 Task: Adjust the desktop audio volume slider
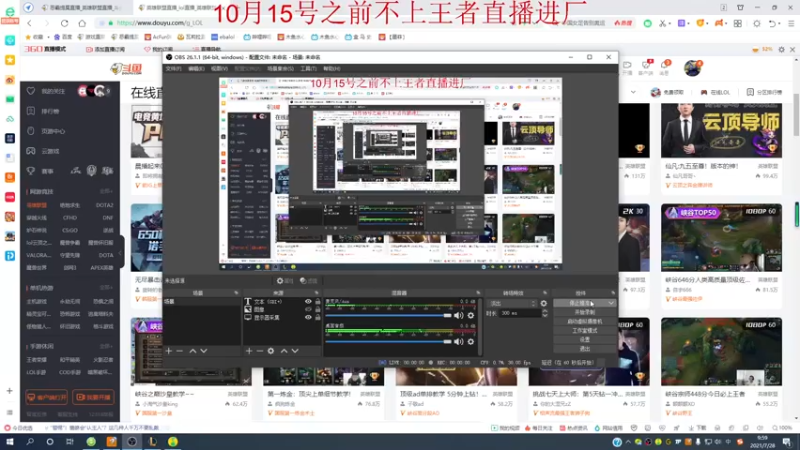tap(389, 341)
